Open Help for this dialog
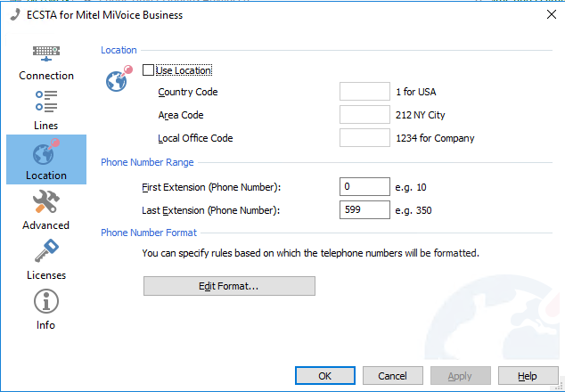 (528, 376)
